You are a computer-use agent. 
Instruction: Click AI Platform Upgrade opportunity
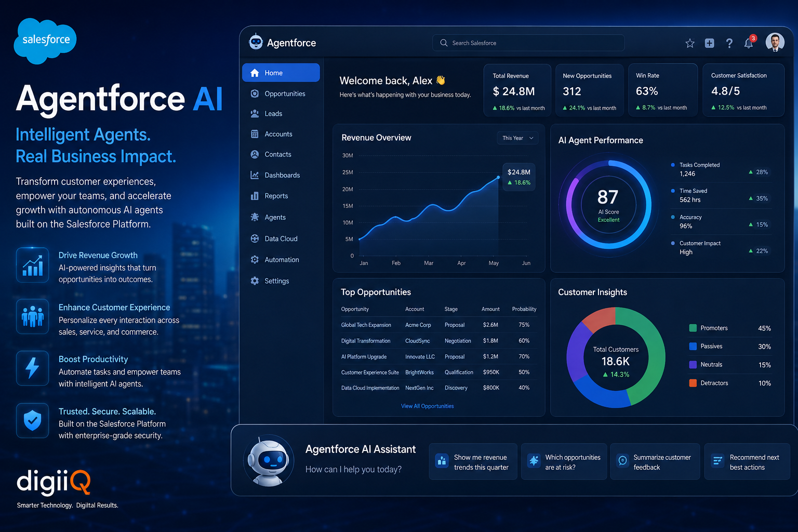pos(364,356)
